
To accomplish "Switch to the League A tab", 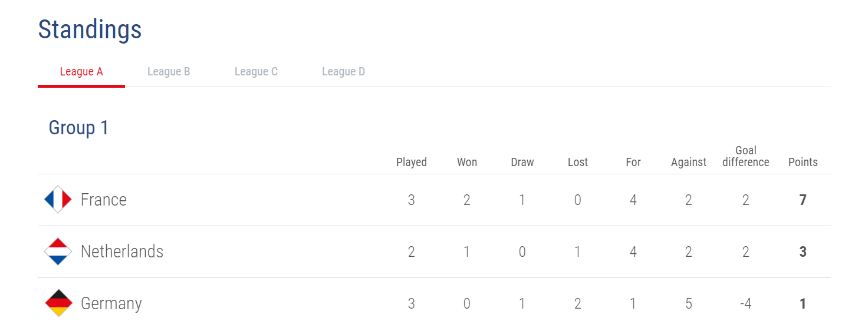I will [81, 72].
